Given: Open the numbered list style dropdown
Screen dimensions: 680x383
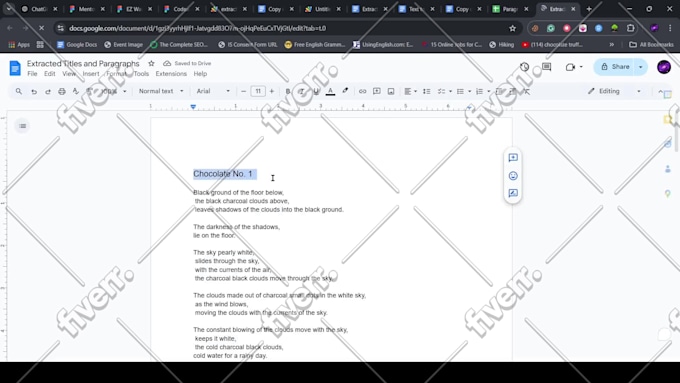Looking at the screenshot, I should tap(489, 91).
